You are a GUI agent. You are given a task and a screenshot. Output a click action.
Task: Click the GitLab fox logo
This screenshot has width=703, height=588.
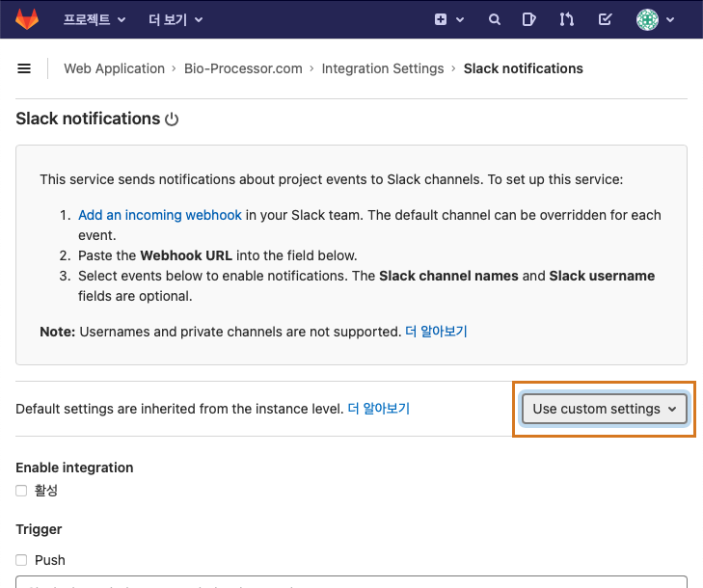pos(27,19)
